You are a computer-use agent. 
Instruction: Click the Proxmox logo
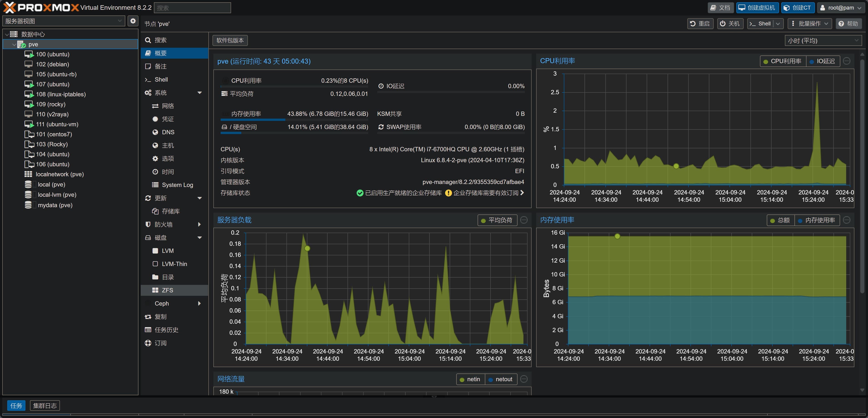click(41, 7)
